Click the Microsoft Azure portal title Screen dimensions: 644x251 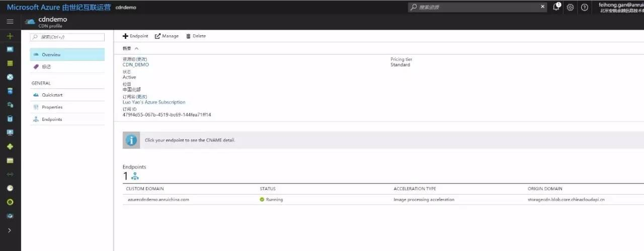(59, 7)
